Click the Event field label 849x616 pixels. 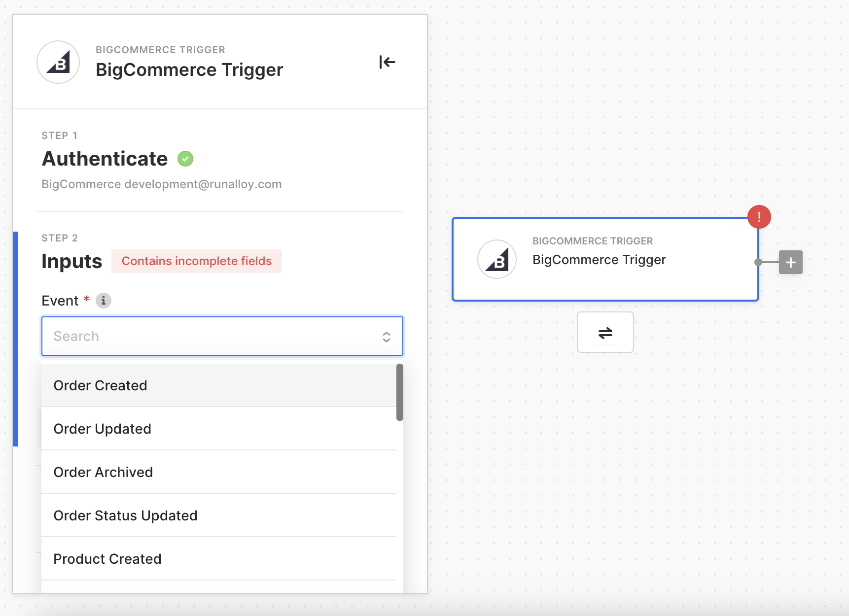coord(60,301)
